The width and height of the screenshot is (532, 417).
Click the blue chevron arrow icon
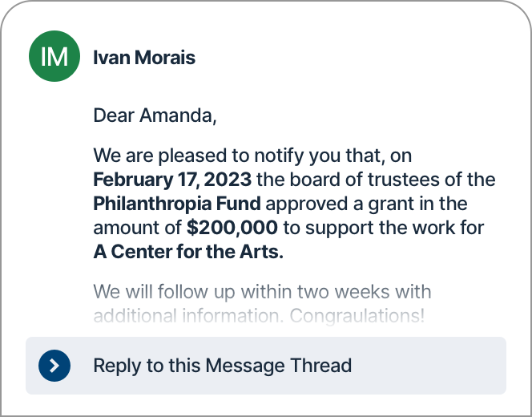coord(54,366)
